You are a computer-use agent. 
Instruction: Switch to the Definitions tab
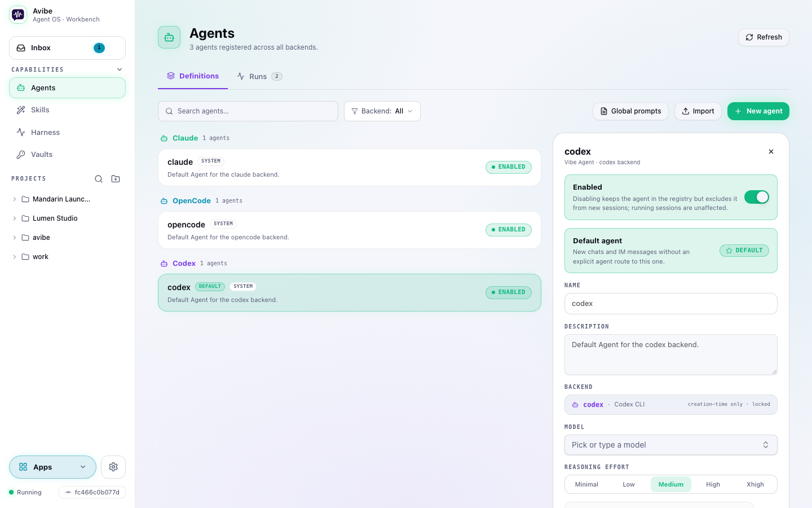(x=193, y=76)
